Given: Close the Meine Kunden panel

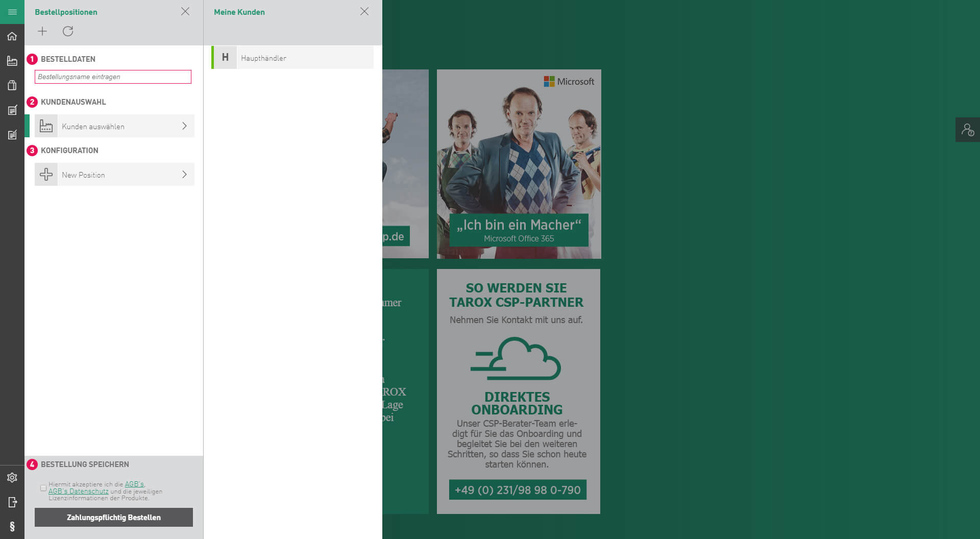Looking at the screenshot, I should (x=364, y=11).
